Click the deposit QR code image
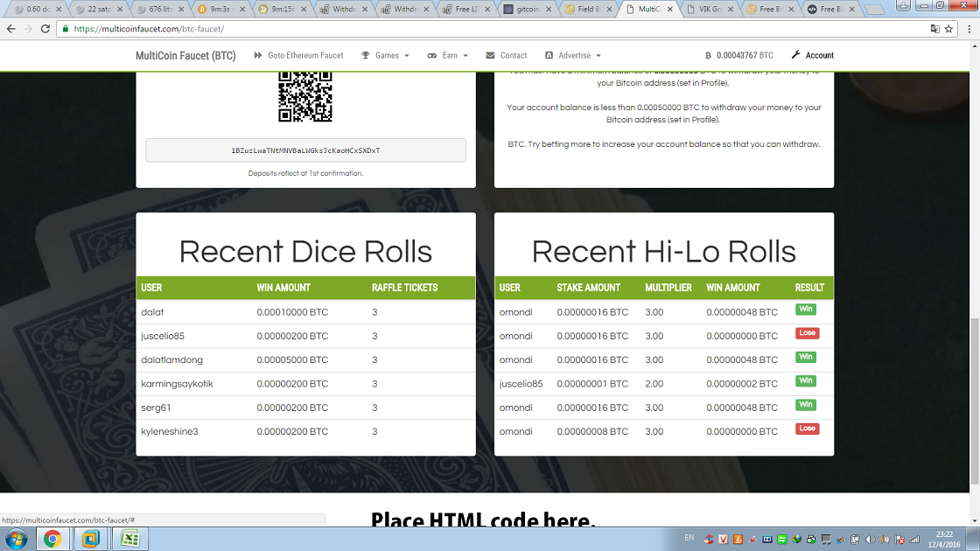 pos(305,96)
